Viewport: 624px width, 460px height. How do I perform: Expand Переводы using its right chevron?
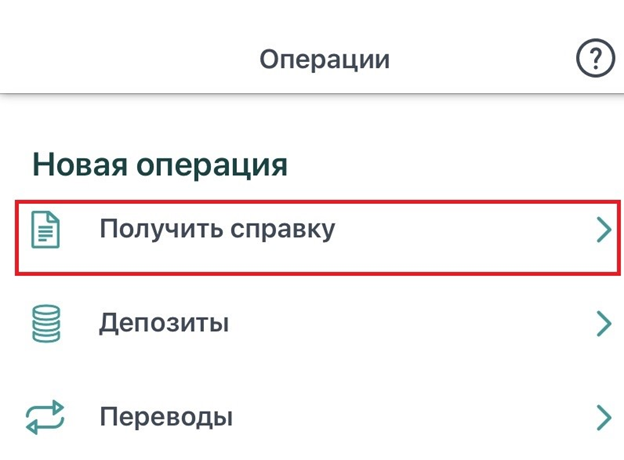click(602, 415)
